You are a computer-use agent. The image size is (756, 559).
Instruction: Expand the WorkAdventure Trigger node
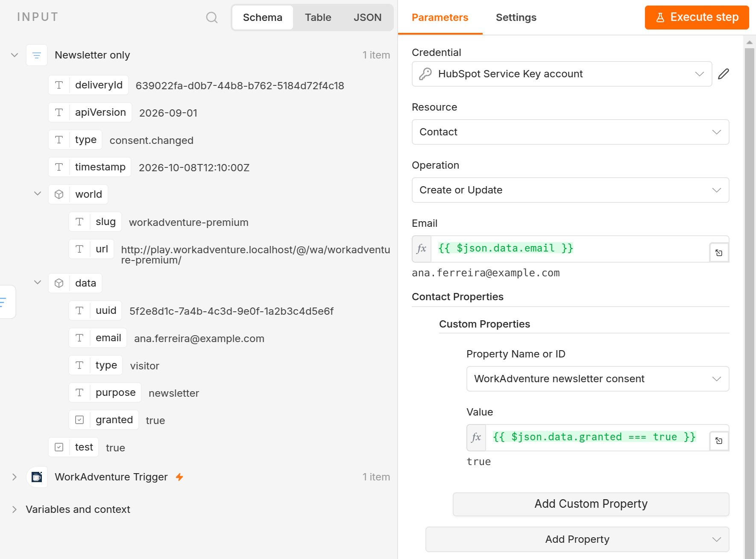(15, 477)
